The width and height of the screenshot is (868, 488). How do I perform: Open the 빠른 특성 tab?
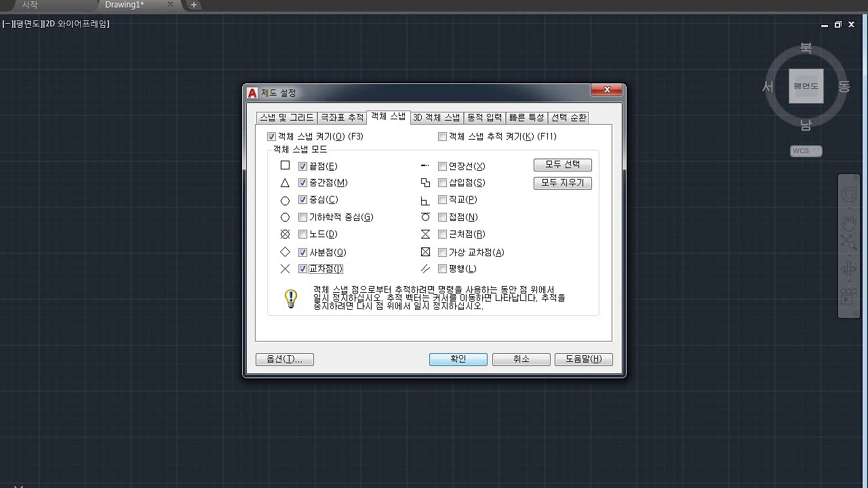[x=527, y=117]
